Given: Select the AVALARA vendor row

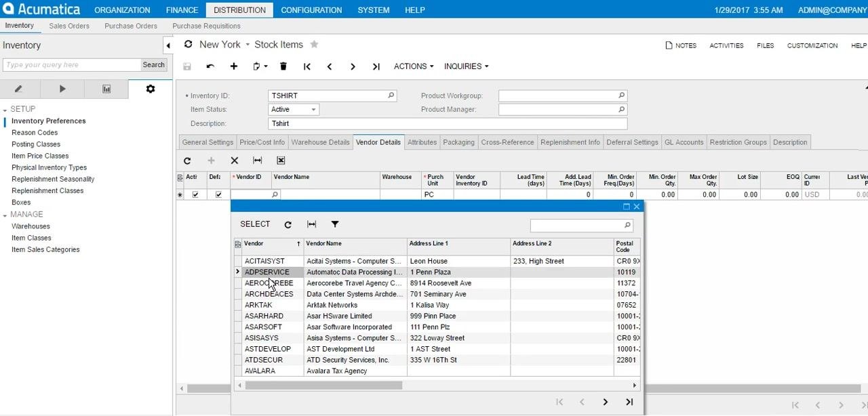Looking at the screenshot, I should (437, 371).
